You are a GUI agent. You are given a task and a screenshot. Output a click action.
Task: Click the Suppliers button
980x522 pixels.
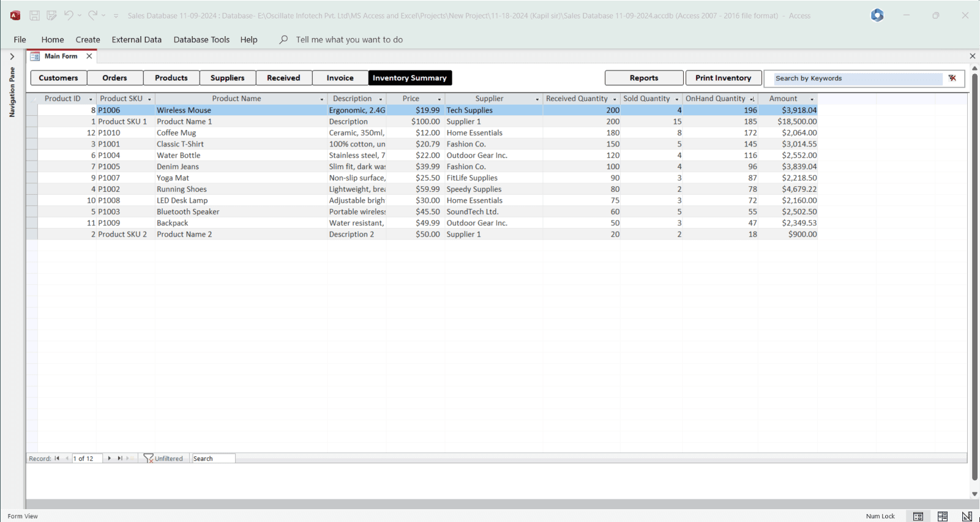coord(228,78)
